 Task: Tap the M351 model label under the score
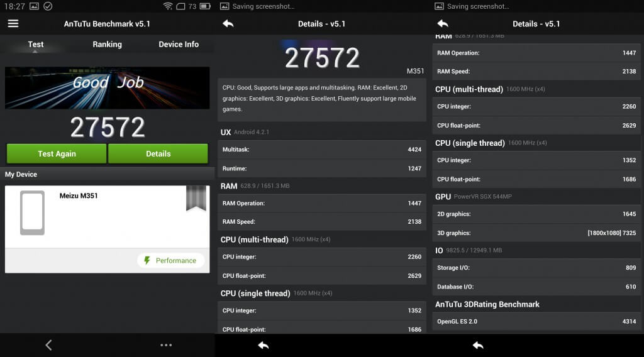(x=415, y=71)
